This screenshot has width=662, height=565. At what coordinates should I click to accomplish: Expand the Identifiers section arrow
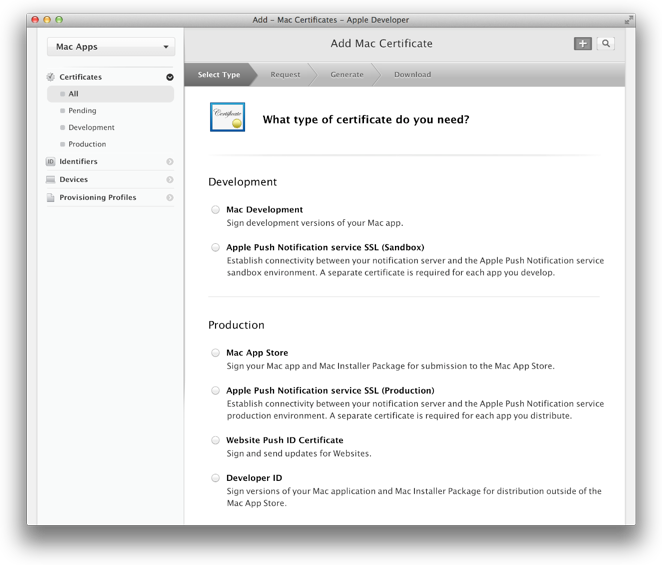[170, 162]
